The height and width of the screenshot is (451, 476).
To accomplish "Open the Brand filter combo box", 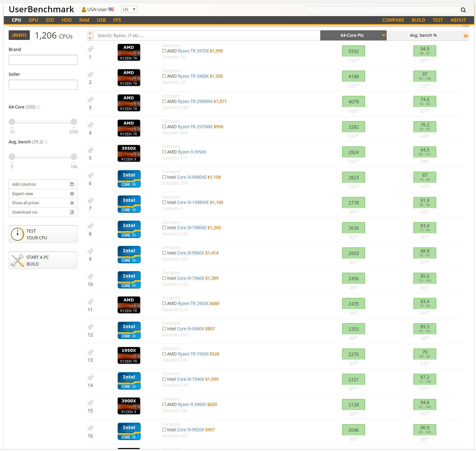I will 43,60.
